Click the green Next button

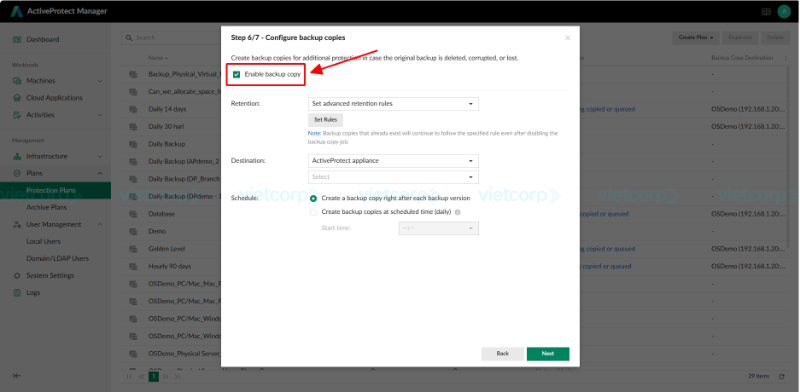pyautogui.click(x=548, y=354)
